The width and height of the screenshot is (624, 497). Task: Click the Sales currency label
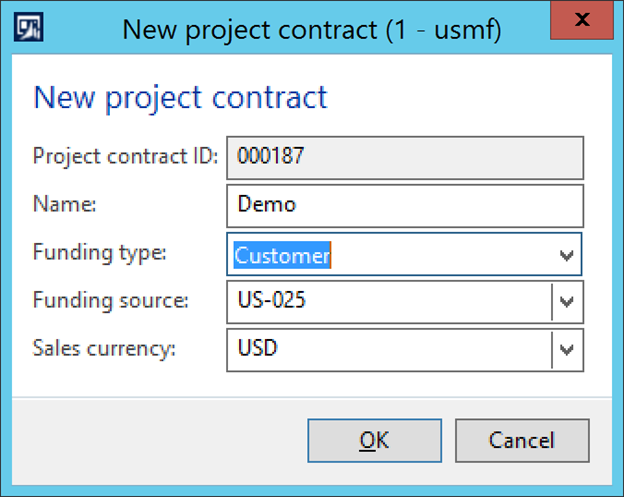tap(105, 348)
